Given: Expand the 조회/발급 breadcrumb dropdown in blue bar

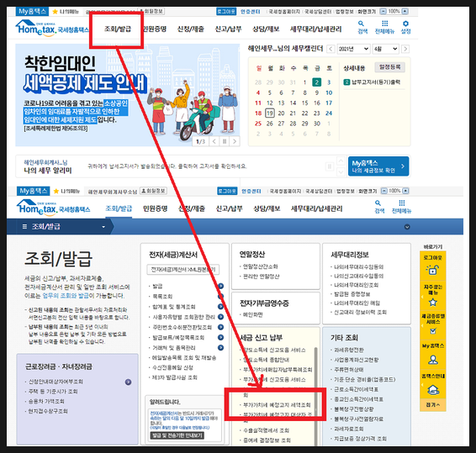Looking at the screenshot, I should tap(103, 227).
